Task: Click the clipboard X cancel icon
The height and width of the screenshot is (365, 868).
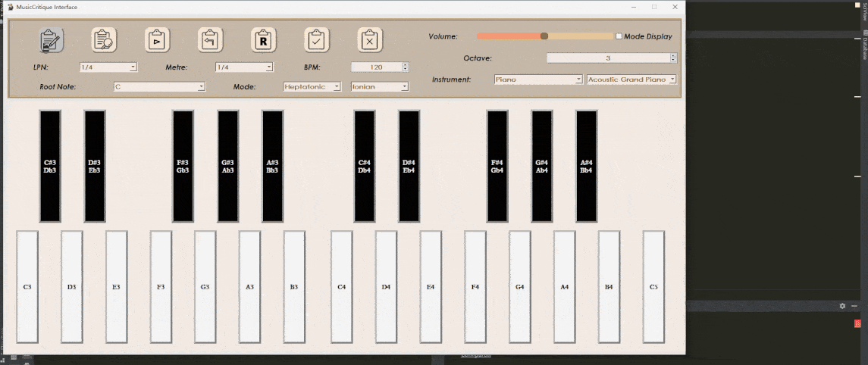Action: (x=370, y=40)
